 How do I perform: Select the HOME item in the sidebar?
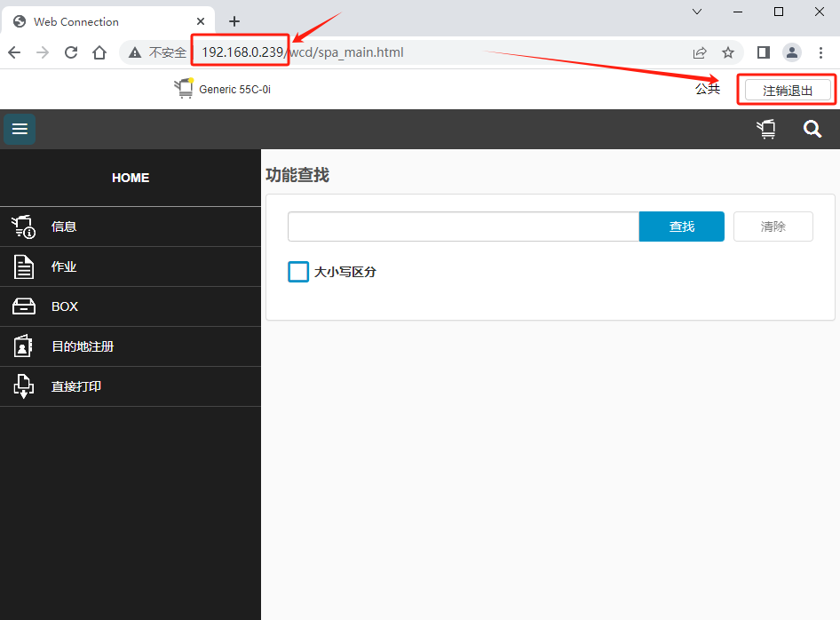tap(131, 178)
